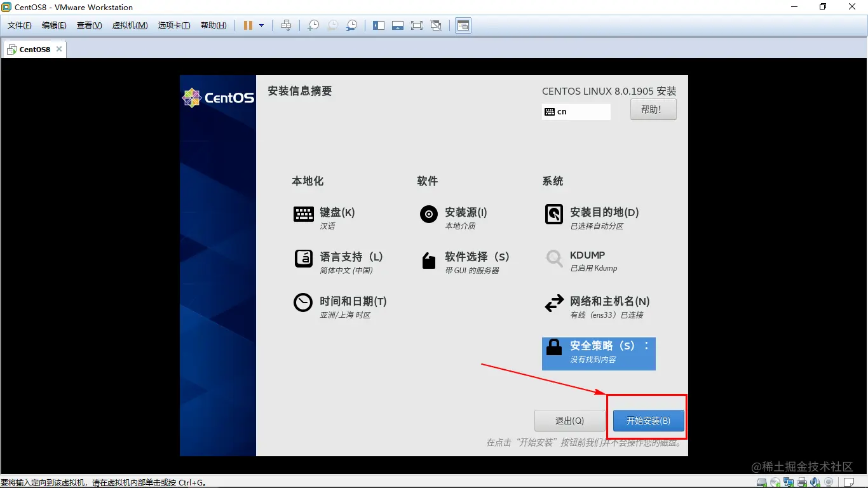Image resolution: width=868 pixels, height=488 pixels.
Task: Click the 开始安装(B) button
Action: click(x=648, y=421)
